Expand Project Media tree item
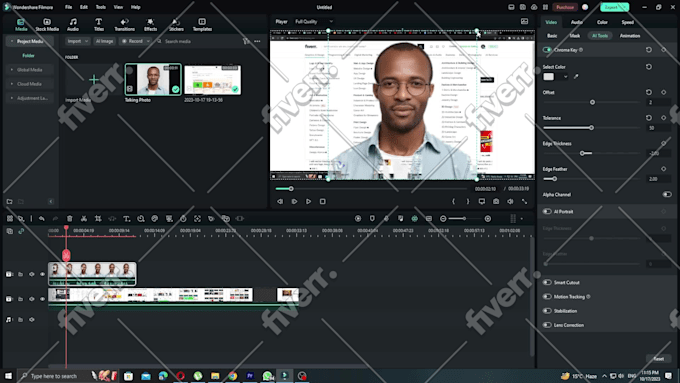 (12, 41)
